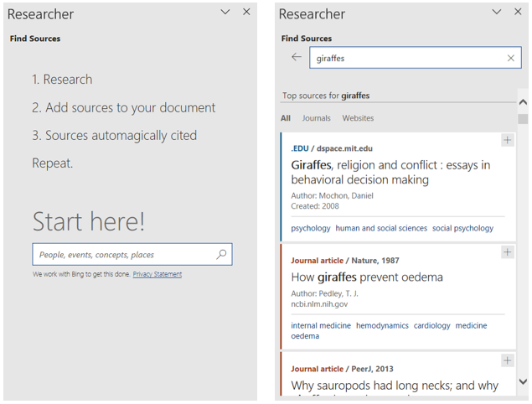Open How giraffes prevent oedema result
Viewport: 532px width, 404px height.
point(367,277)
